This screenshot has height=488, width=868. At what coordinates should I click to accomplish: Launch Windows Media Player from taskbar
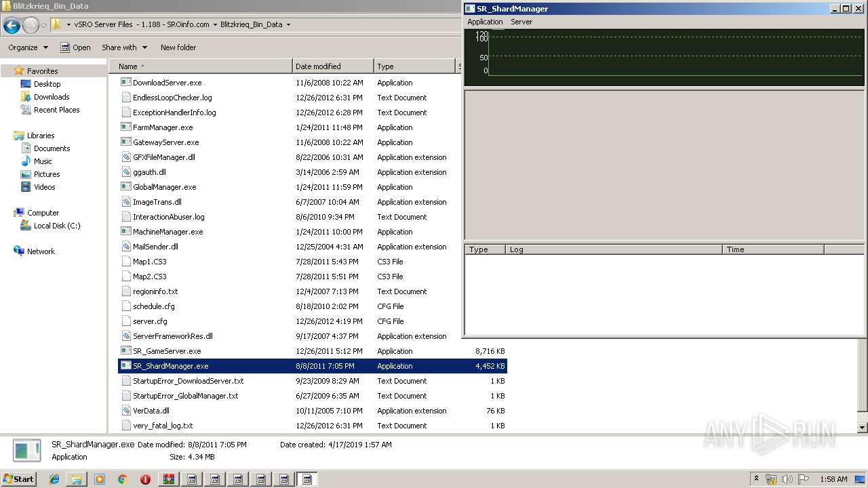pos(100,479)
